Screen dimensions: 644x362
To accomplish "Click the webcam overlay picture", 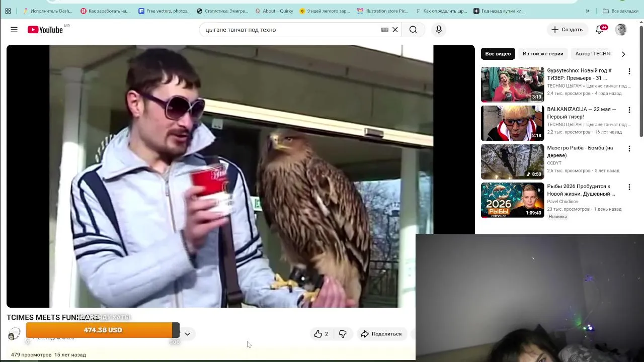I will (530, 298).
